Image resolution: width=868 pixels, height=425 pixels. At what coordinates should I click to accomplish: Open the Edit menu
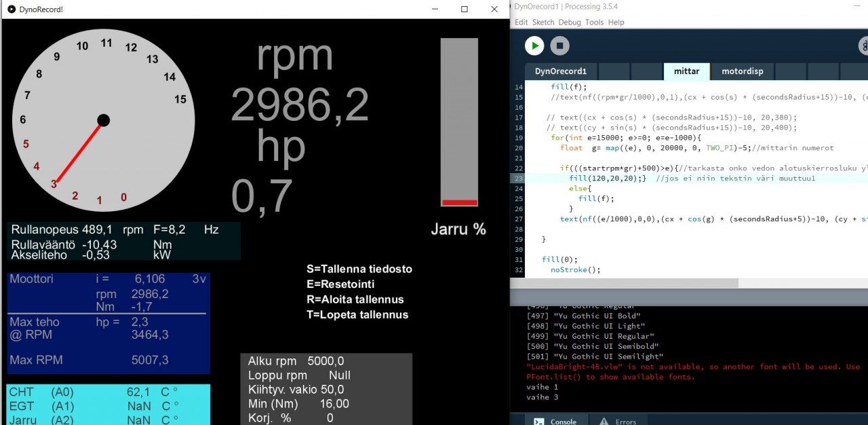[x=521, y=22]
